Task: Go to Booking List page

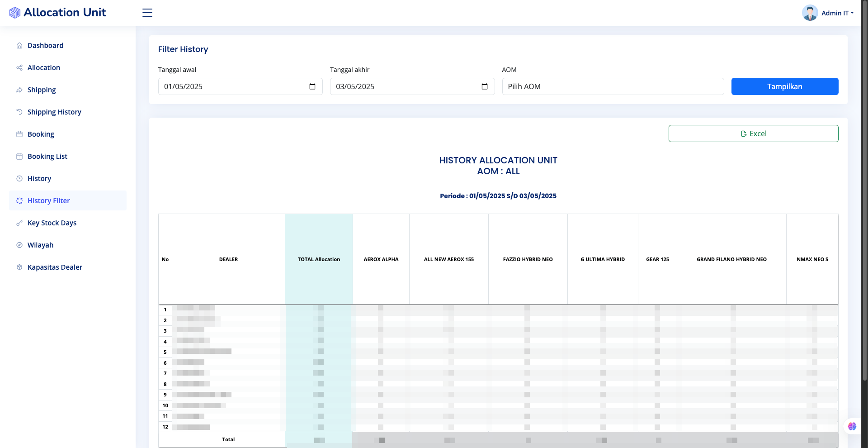Action: click(x=47, y=157)
